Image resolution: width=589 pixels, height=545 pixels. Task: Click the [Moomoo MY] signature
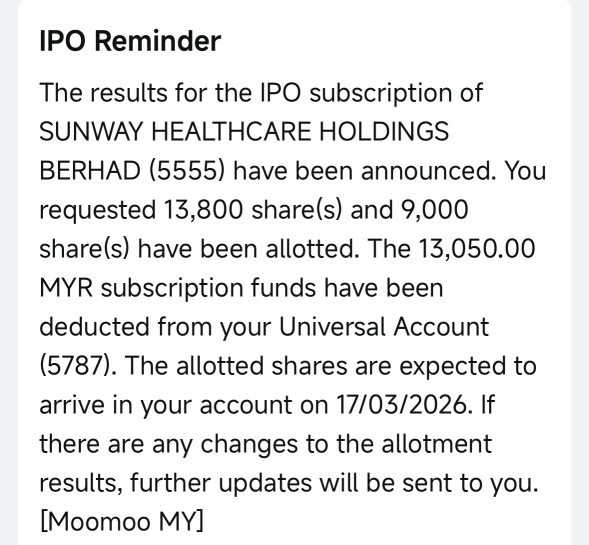[x=122, y=522]
